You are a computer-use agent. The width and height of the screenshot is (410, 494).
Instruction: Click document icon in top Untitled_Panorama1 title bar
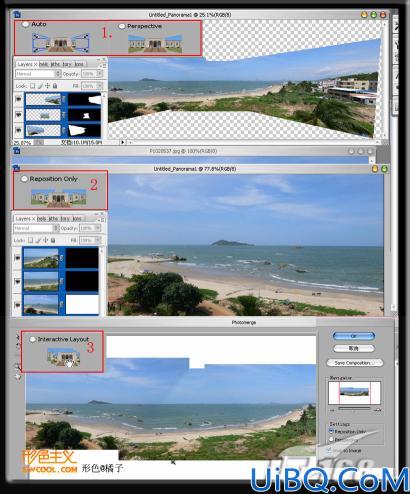click(17, 14)
